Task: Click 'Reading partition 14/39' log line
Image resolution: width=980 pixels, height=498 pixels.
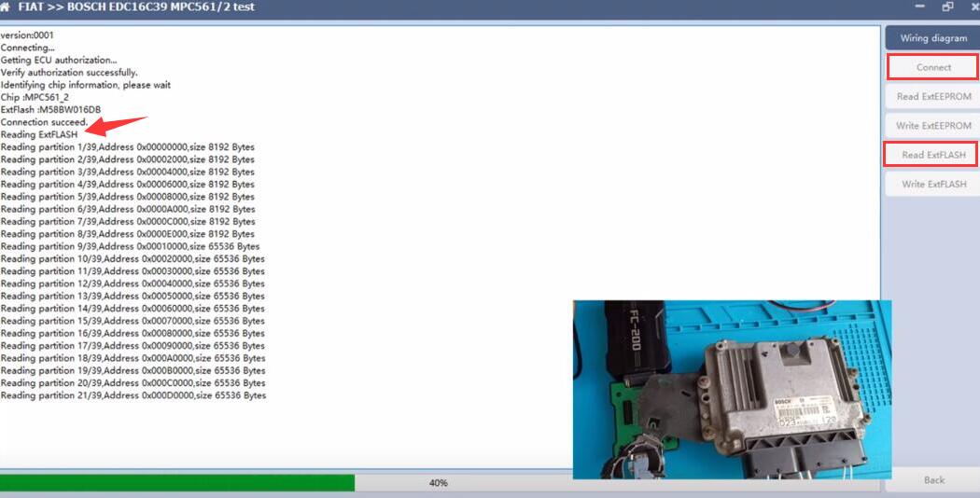Action: pos(133,309)
